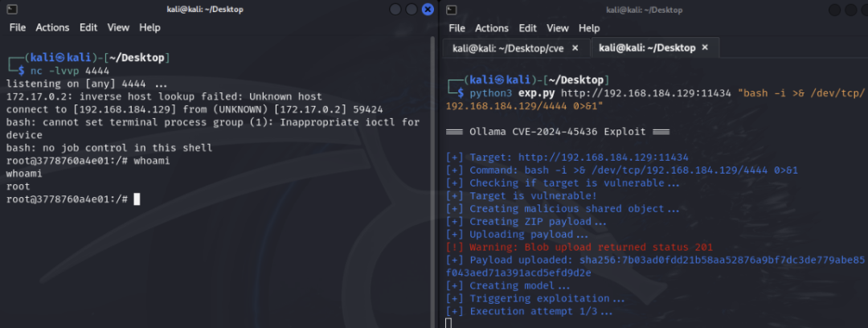Click '[+] Target: http://192.168.184.129:11434' line
This screenshot has height=328, width=868.
click(567, 158)
